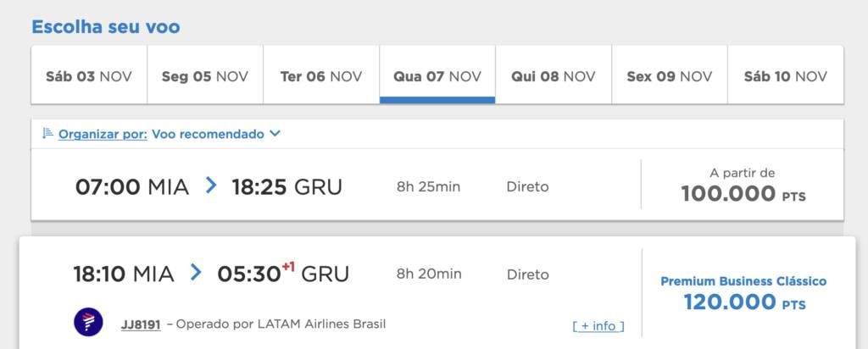Click the arrow icon on 18:10 flight

(196, 273)
